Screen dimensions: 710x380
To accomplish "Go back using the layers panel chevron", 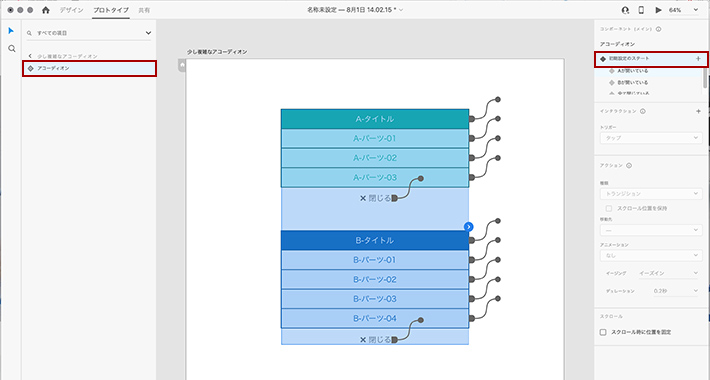I will coord(30,56).
